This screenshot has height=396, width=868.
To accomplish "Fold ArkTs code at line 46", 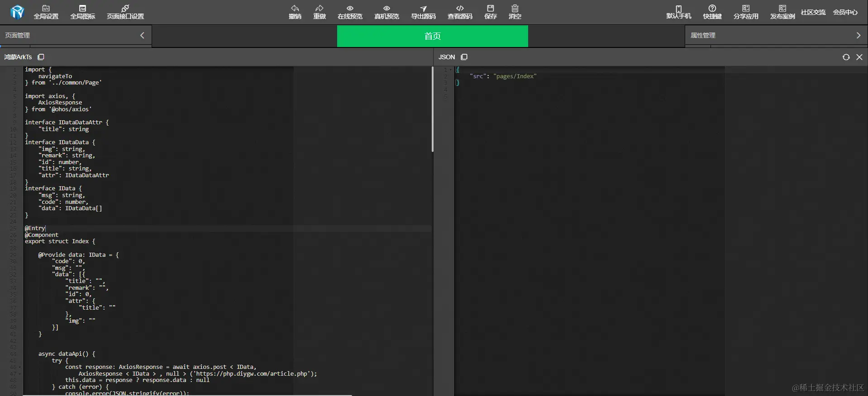I will coord(19,367).
